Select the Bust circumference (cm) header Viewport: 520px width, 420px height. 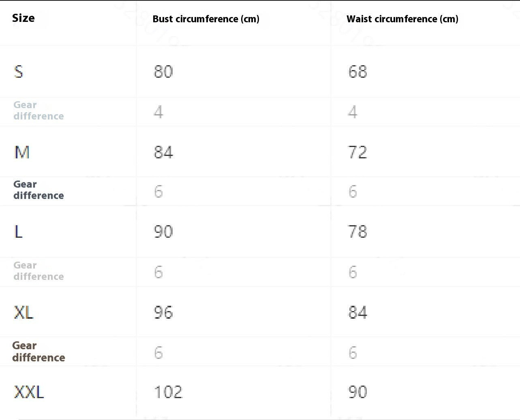[206, 19]
